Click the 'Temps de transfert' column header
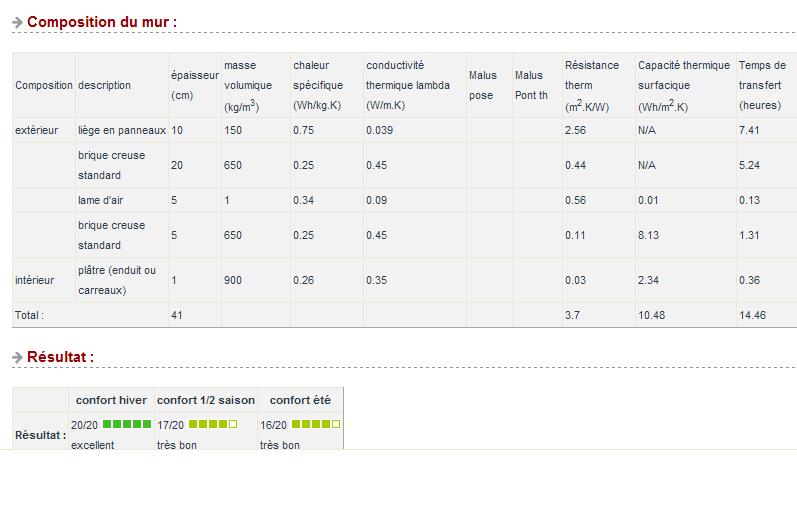Screen dimensions: 797x512 tap(767, 85)
